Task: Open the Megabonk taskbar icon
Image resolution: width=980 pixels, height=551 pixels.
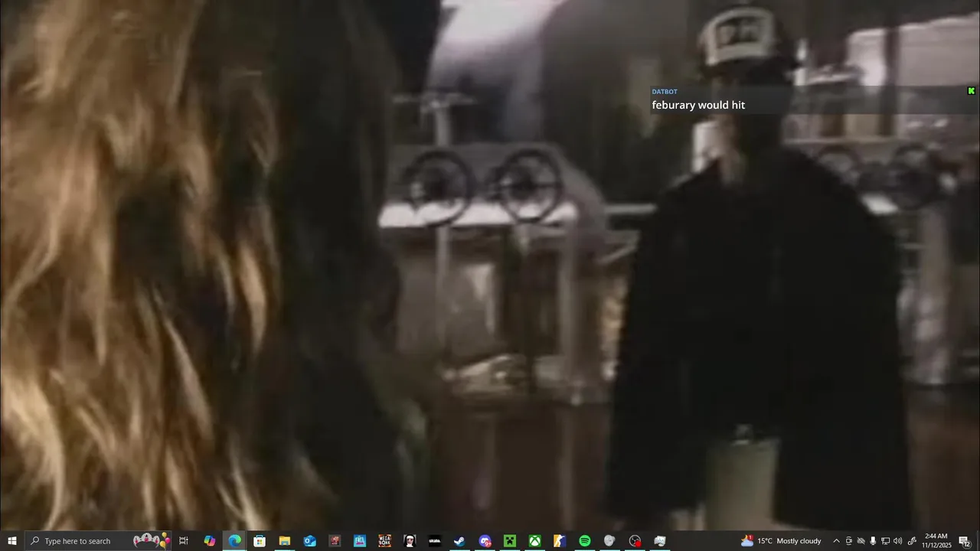Action: tap(384, 541)
